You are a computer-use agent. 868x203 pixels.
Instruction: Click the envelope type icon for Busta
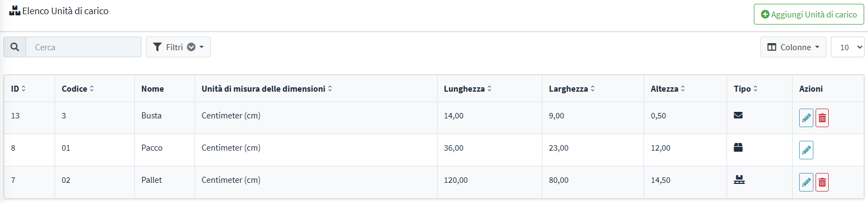click(738, 115)
